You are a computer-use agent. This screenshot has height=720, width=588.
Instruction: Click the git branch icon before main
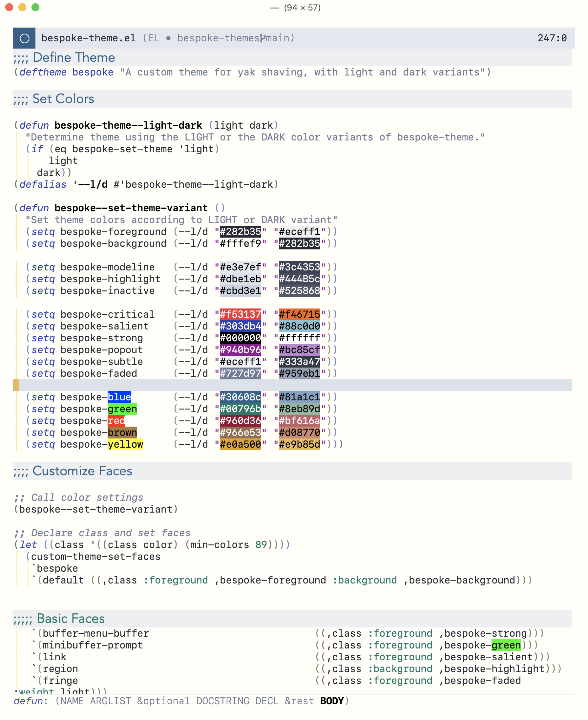pos(262,38)
